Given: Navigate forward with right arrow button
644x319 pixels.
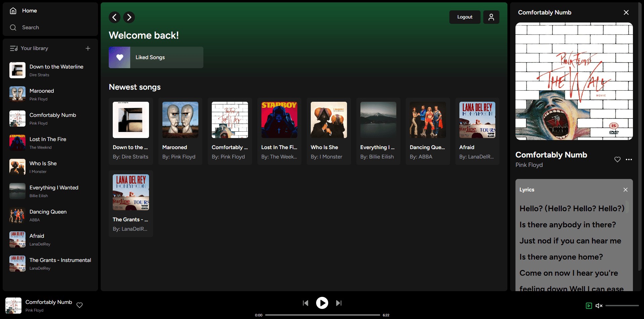Looking at the screenshot, I should [x=129, y=17].
